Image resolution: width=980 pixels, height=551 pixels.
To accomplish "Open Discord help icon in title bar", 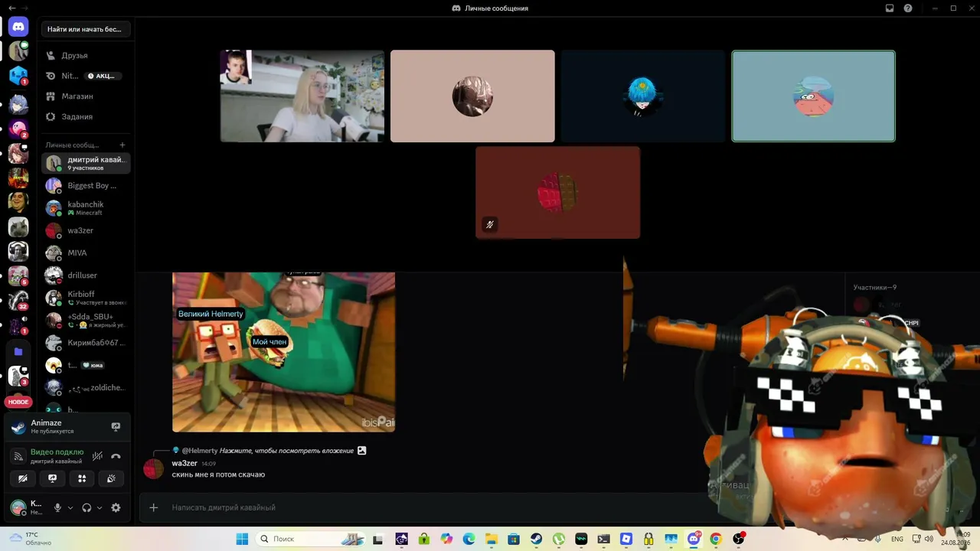I will [x=908, y=8].
